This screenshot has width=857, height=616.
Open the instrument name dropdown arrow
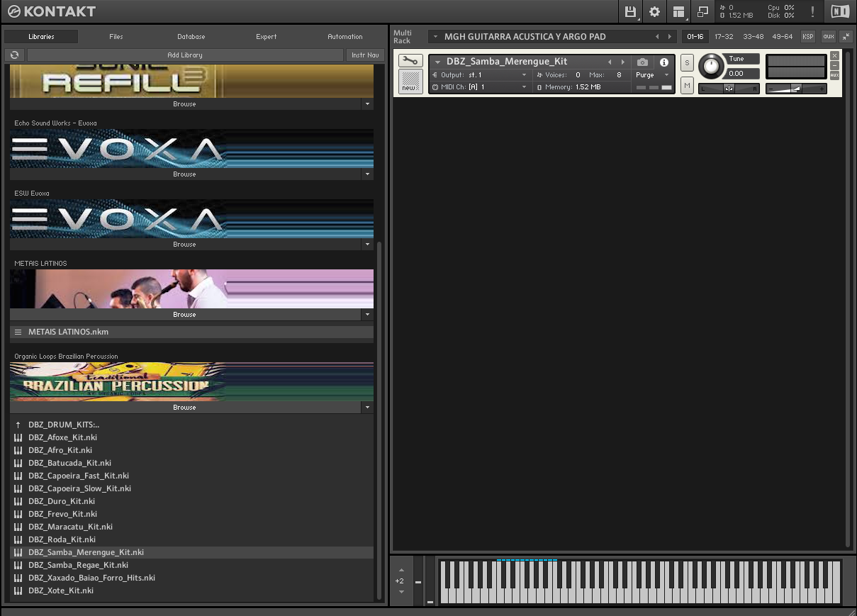(438, 62)
